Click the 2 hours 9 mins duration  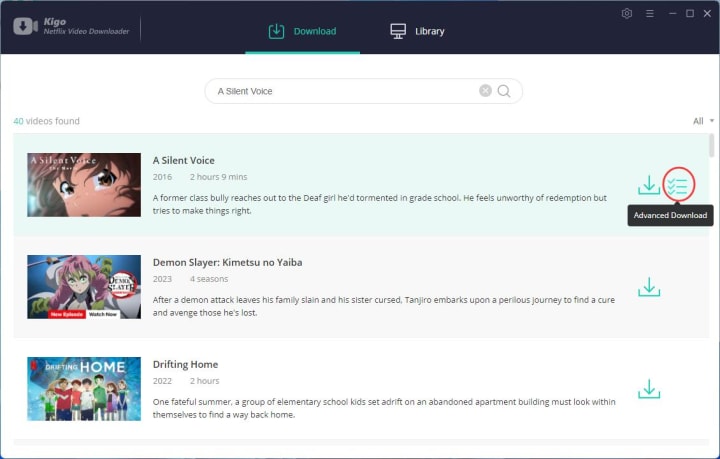click(219, 177)
